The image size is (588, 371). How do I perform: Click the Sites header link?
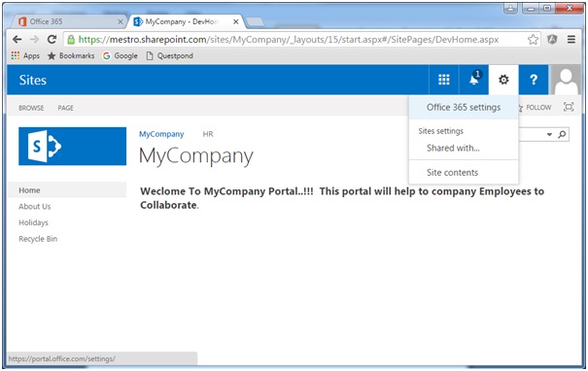click(x=33, y=80)
